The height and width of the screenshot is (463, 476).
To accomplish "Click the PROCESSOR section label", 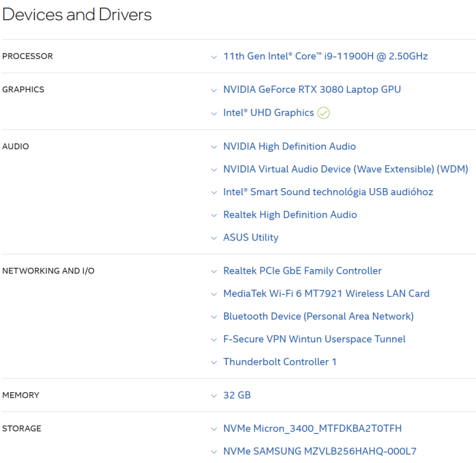I will tap(27, 56).
